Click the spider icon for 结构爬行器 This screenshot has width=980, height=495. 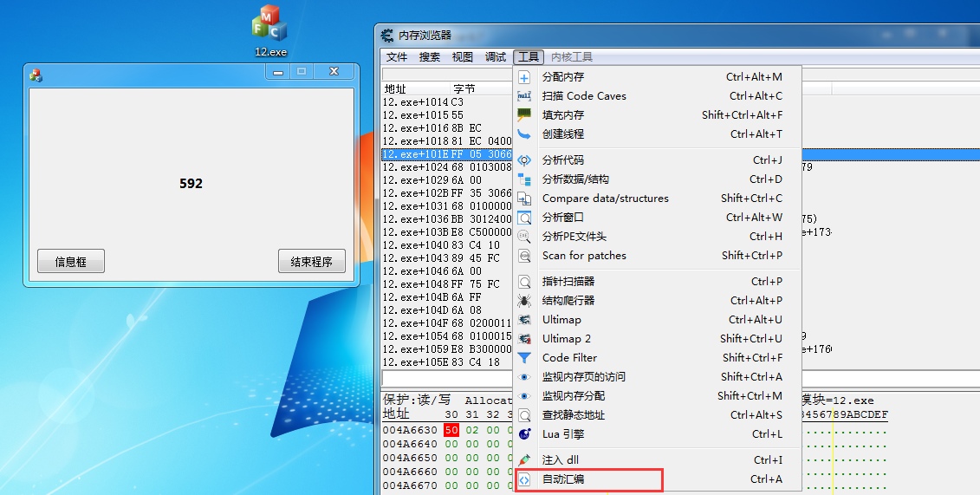[x=524, y=301]
